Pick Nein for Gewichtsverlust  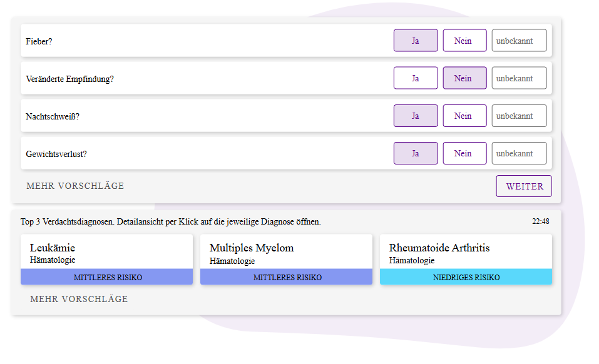coord(464,153)
